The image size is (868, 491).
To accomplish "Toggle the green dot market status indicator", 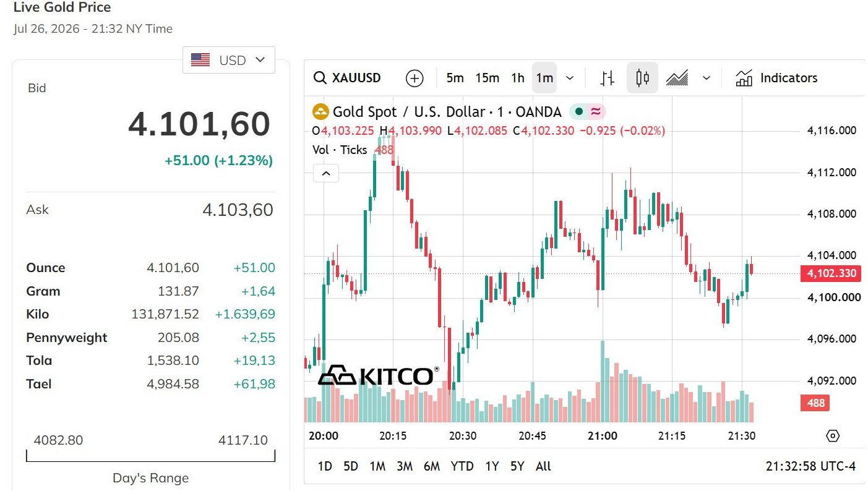I will pyautogui.click(x=579, y=112).
